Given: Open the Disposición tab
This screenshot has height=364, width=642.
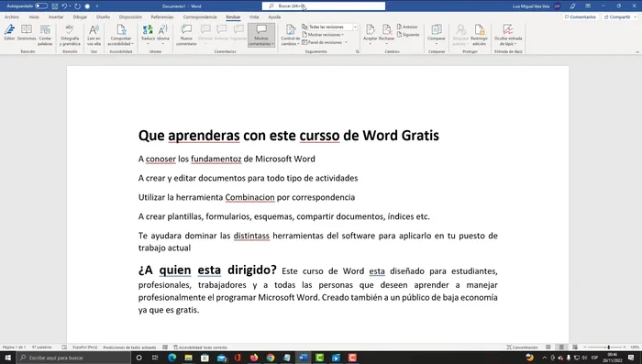Looking at the screenshot, I should pyautogui.click(x=130, y=17).
